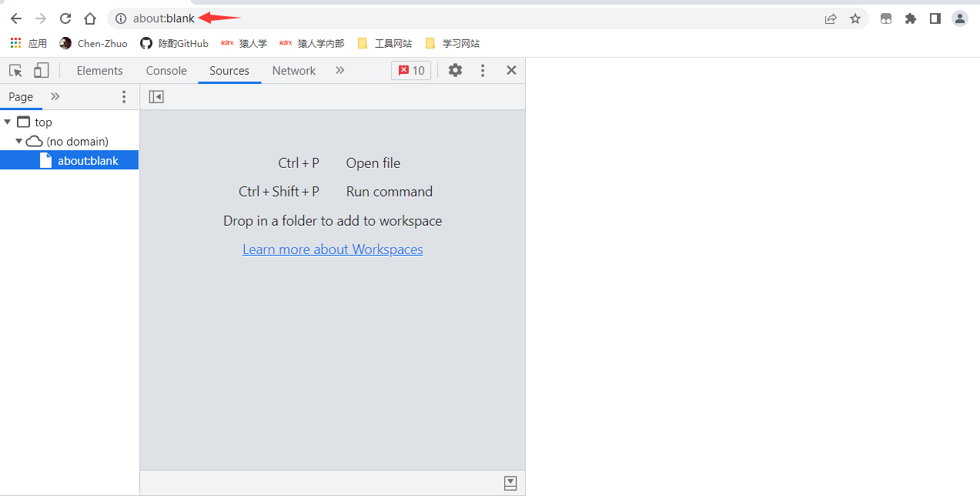The width and height of the screenshot is (980, 496).
Task: Switch to the Elements tab
Action: pos(99,71)
